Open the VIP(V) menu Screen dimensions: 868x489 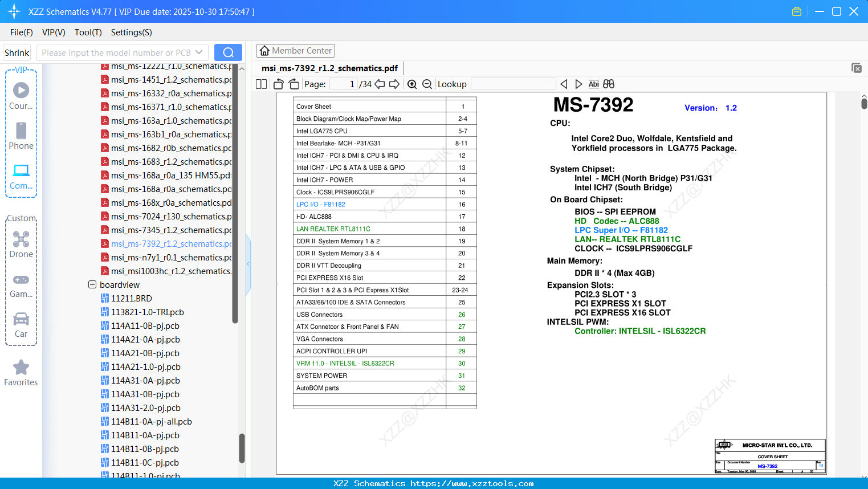pyautogui.click(x=54, y=32)
